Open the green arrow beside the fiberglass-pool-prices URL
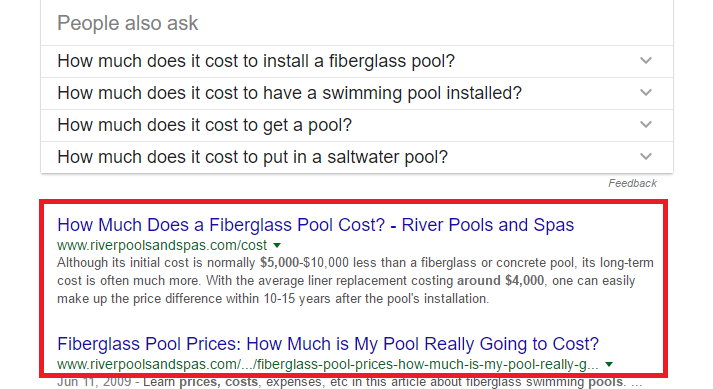 click(x=609, y=364)
